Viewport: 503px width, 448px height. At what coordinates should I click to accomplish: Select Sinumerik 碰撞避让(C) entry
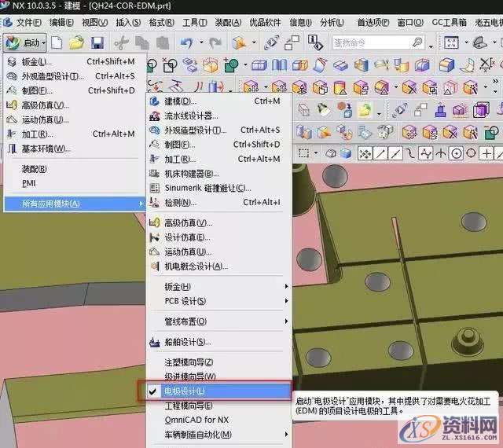coord(218,188)
